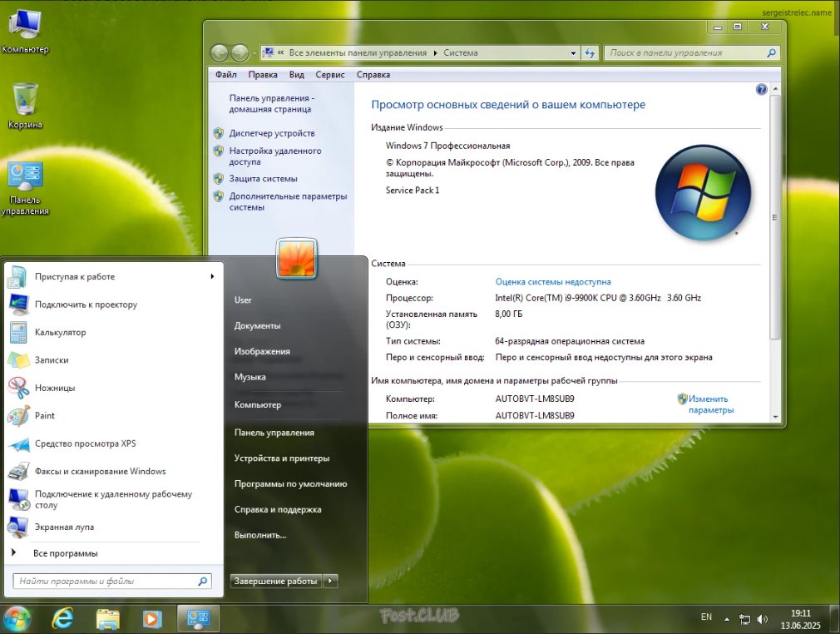Open Диспетчер устройств link
Screen dimensions: 840x634
tap(272, 133)
